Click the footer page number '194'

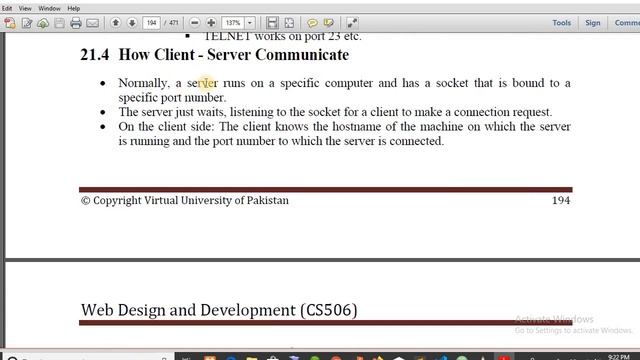[561, 200]
